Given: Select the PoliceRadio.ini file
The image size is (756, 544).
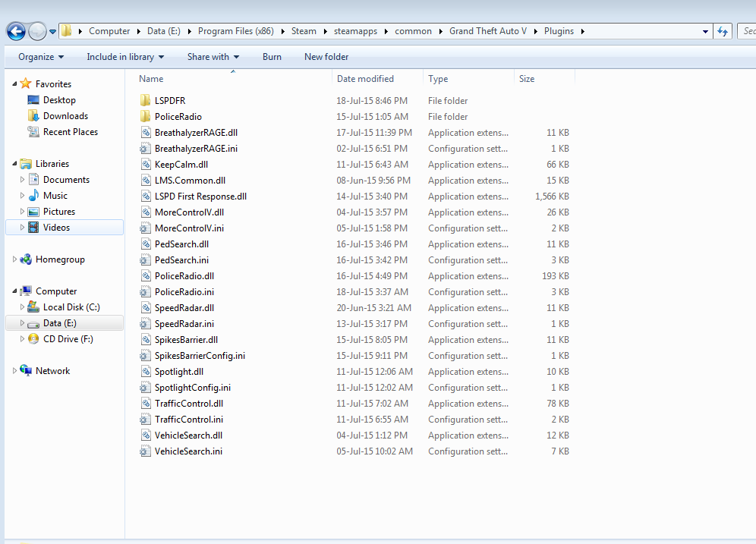Looking at the screenshot, I should click(184, 291).
